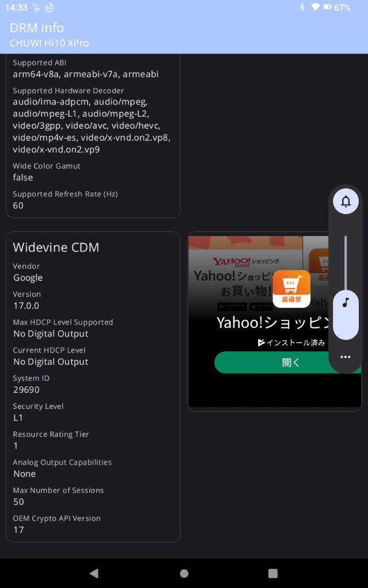
Task: Tap the ringer bell icon in volume panel
Action: click(346, 202)
